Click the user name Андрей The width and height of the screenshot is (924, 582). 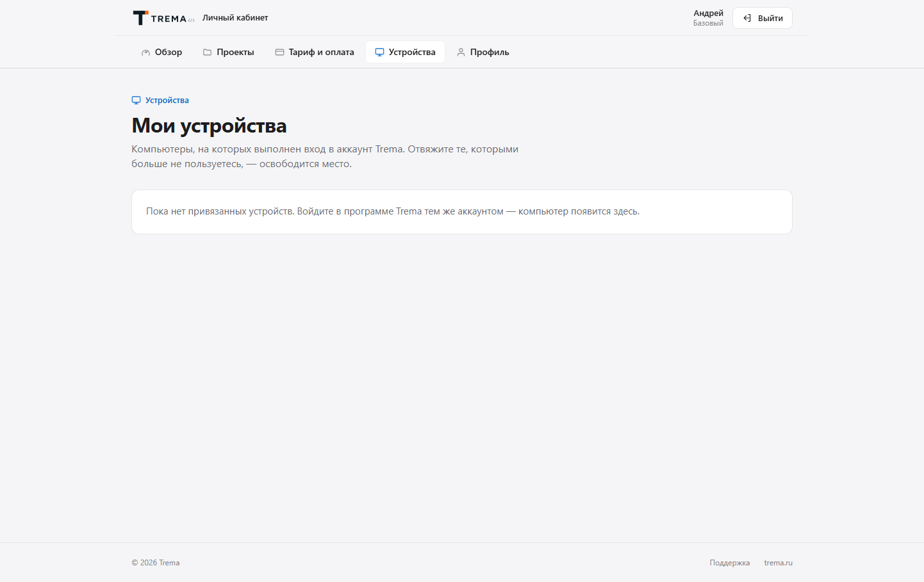[x=708, y=13]
